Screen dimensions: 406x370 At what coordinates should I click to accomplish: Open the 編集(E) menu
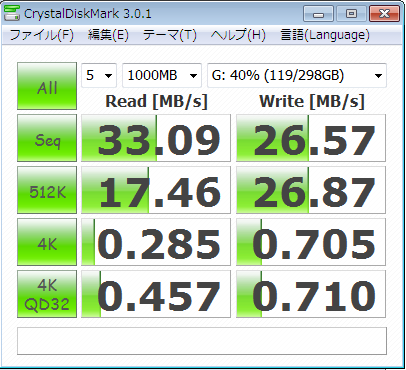coord(108,35)
